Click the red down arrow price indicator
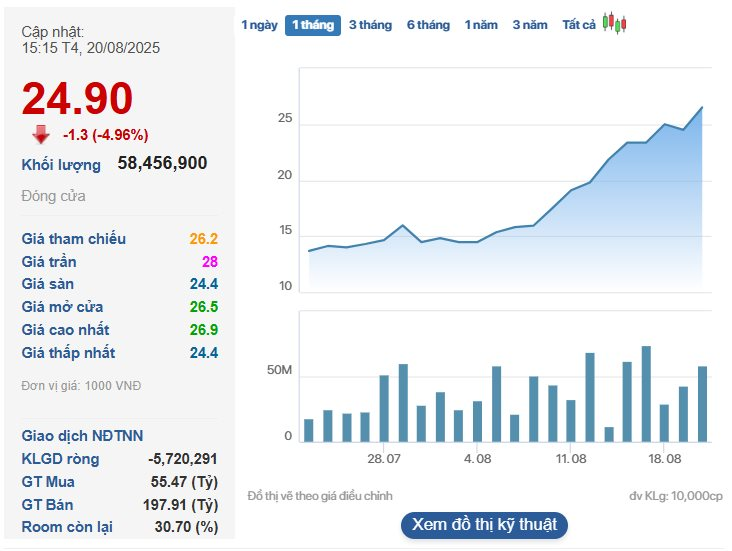The image size is (732, 551). [x=40, y=135]
